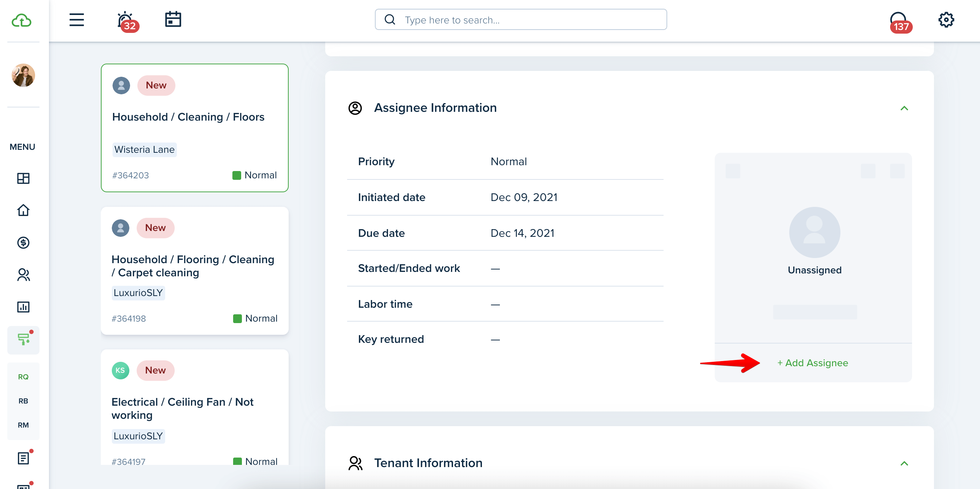Open the dollar accounting icon in sidebar
Viewport: 980px width, 489px height.
click(23, 242)
